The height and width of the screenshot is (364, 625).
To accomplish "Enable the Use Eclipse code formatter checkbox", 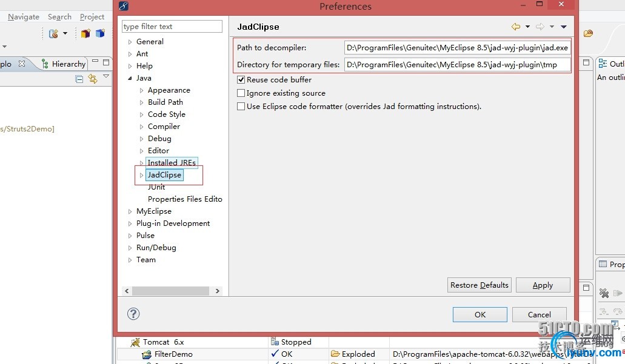I will (241, 107).
